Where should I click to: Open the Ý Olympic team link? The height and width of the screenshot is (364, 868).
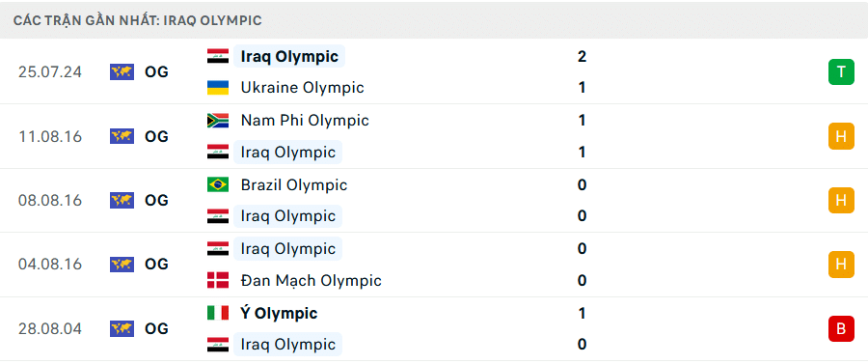pos(279,313)
